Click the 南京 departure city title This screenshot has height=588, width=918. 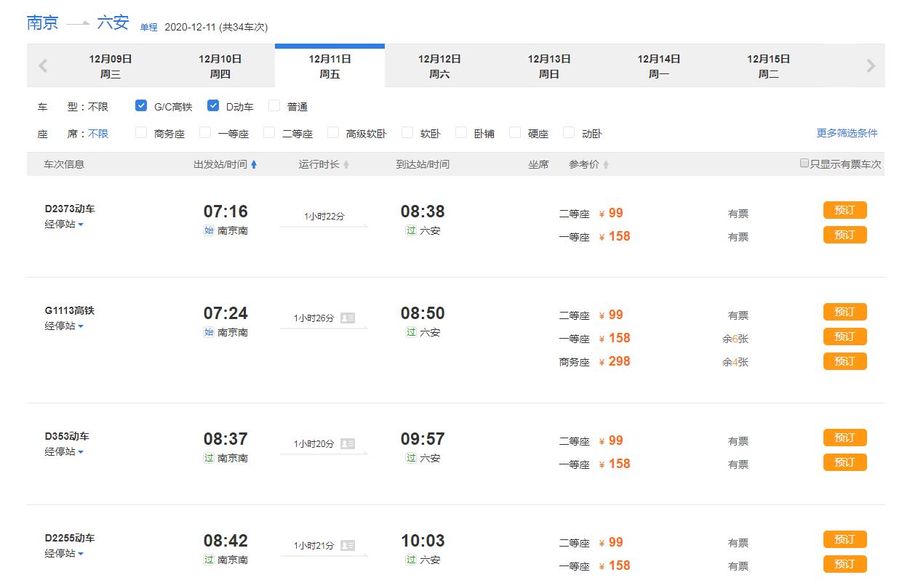(42, 23)
